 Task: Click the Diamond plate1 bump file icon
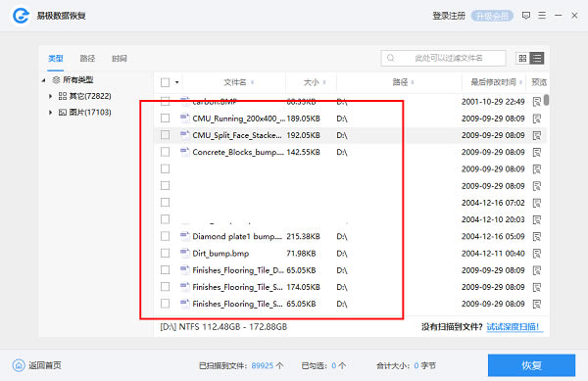coord(185,236)
